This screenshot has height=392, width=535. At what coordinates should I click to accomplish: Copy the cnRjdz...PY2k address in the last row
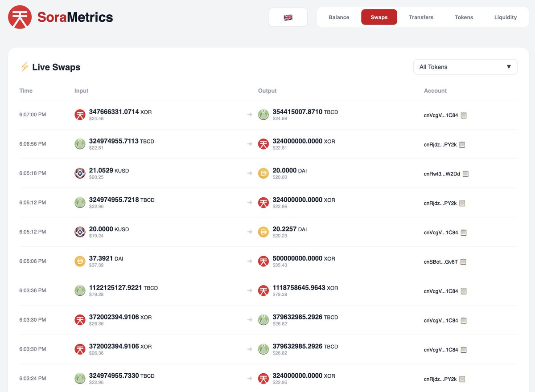point(462,379)
